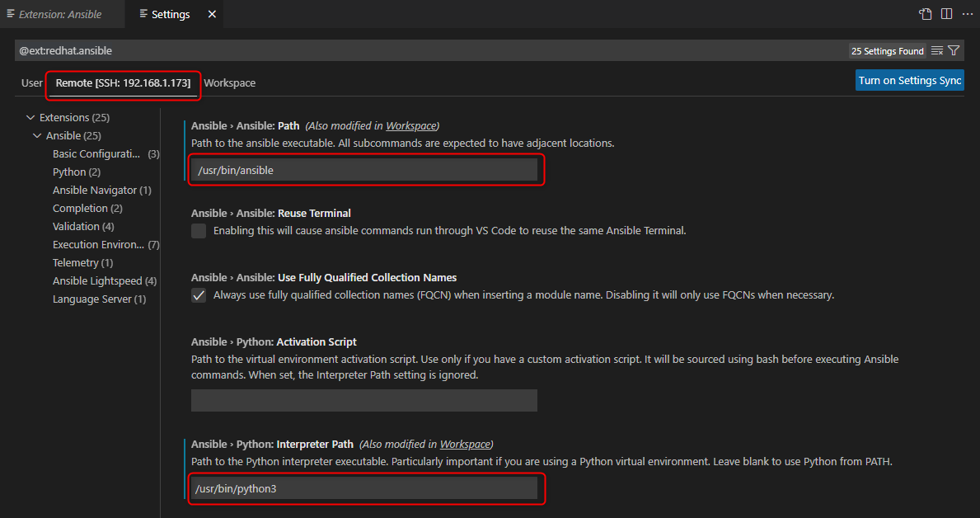Go to Ansible Lightspeed (4) settings

point(105,281)
